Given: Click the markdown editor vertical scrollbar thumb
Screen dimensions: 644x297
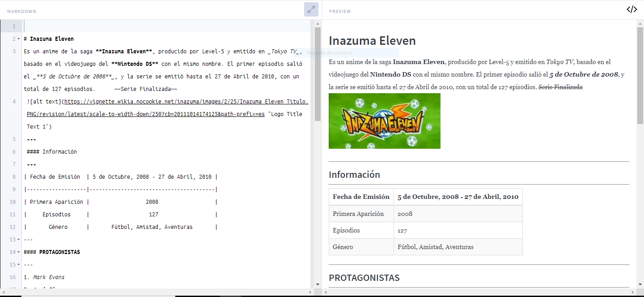Looking at the screenshot, I should pyautogui.click(x=318, y=74).
